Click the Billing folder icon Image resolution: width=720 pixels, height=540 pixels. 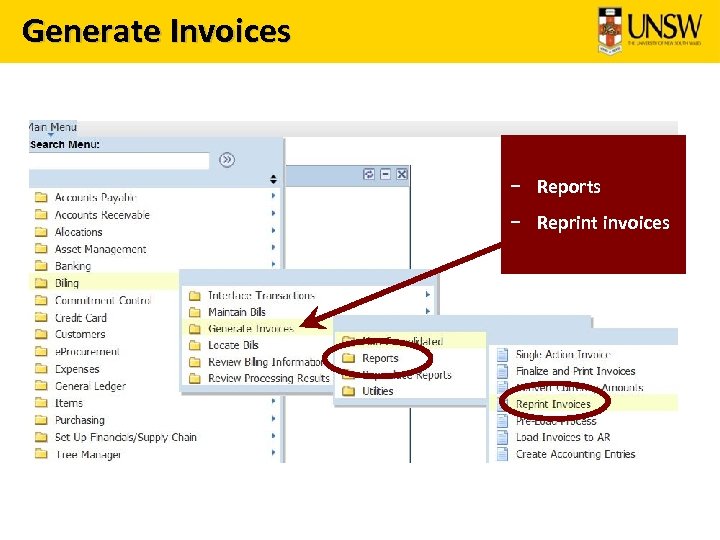point(41,283)
